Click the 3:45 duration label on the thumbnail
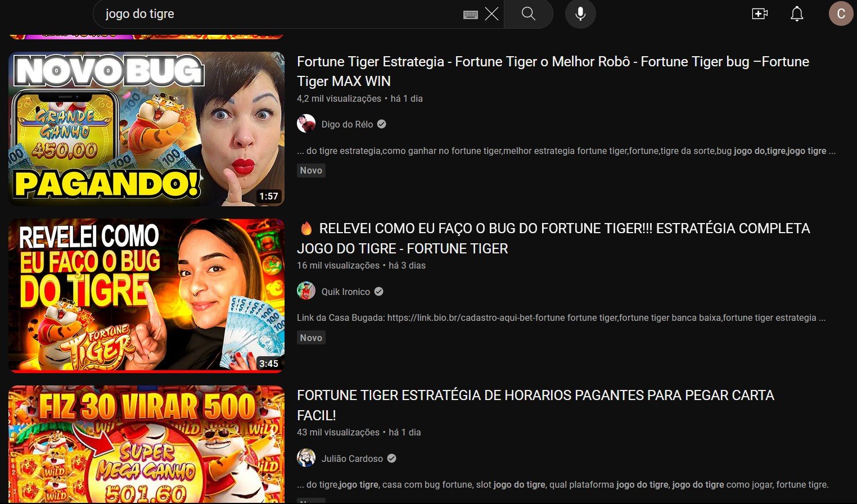 click(269, 364)
